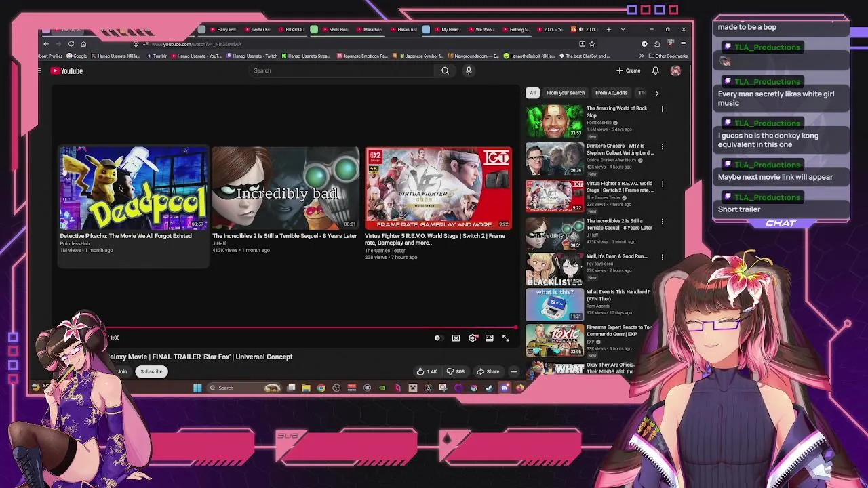The width and height of the screenshot is (868, 488).
Task: Open Google Chrome from taskbar
Action: pos(321,388)
